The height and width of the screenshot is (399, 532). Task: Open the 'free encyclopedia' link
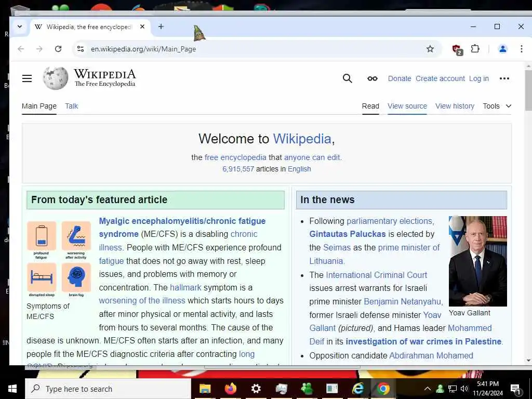(235, 157)
